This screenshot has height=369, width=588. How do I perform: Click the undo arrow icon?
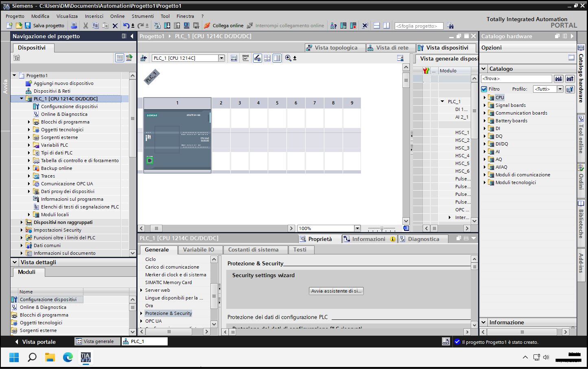tap(126, 26)
